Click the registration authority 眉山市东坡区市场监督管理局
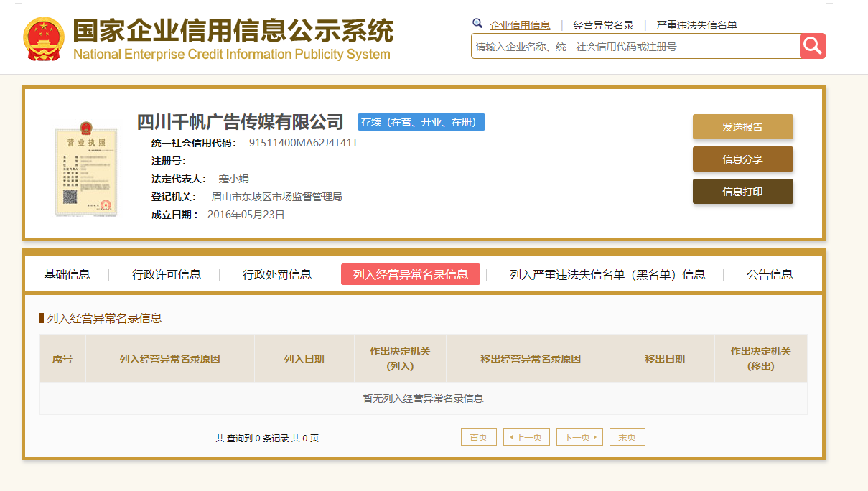868x491 pixels. click(x=276, y=197)
